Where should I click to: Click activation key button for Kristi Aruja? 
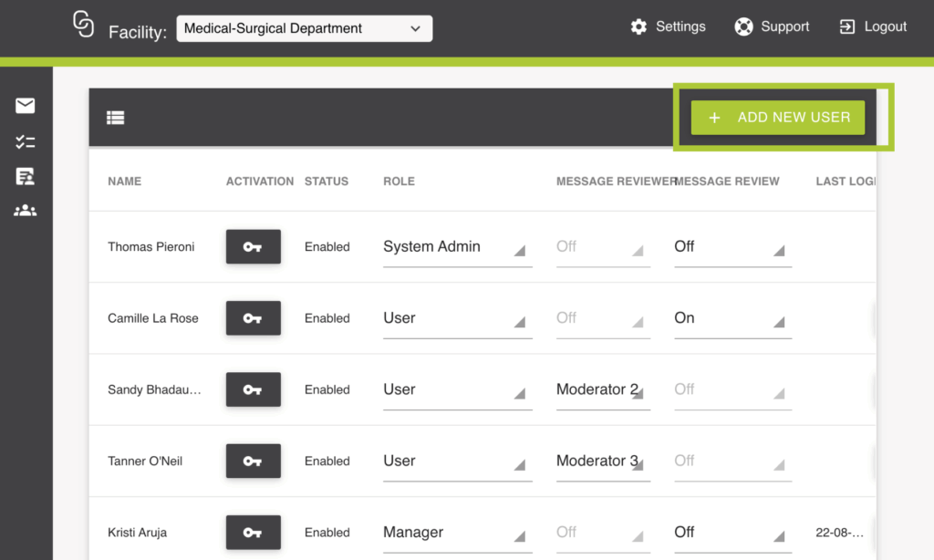tap(253, 533)
